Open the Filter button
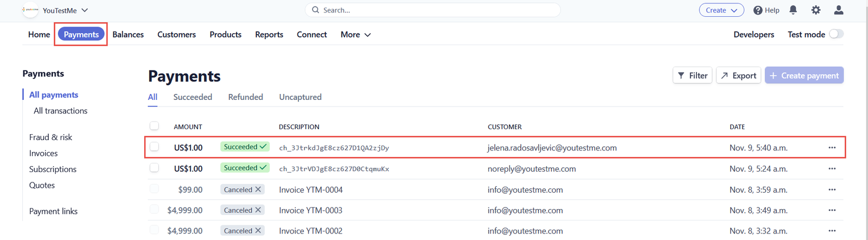 pyautogui.click(x=692, y=75)
